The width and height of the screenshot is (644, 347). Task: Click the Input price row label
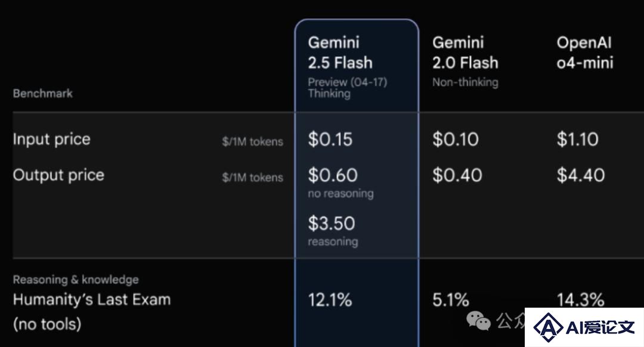click(51, 139)
